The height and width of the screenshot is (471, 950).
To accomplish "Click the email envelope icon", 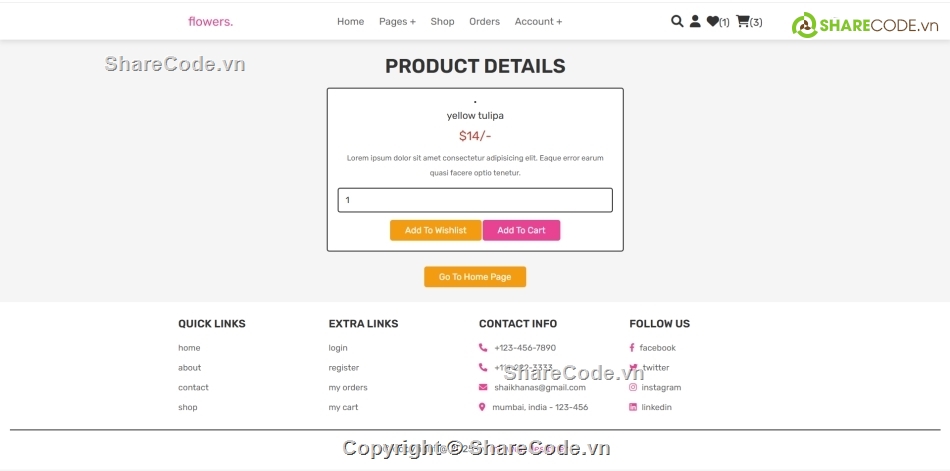I will (483, 387).
